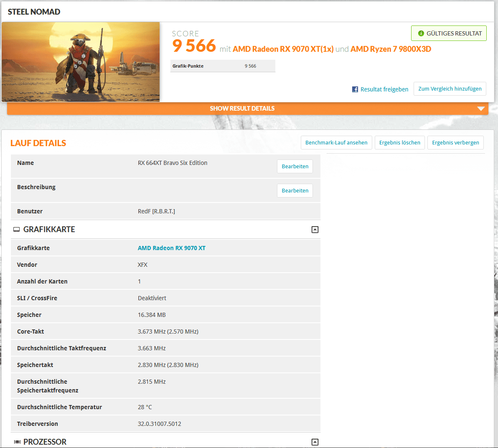This screenshot has width=498, height=448.
Task: Expand the Show Result Details bar
Action: (247, 108)
